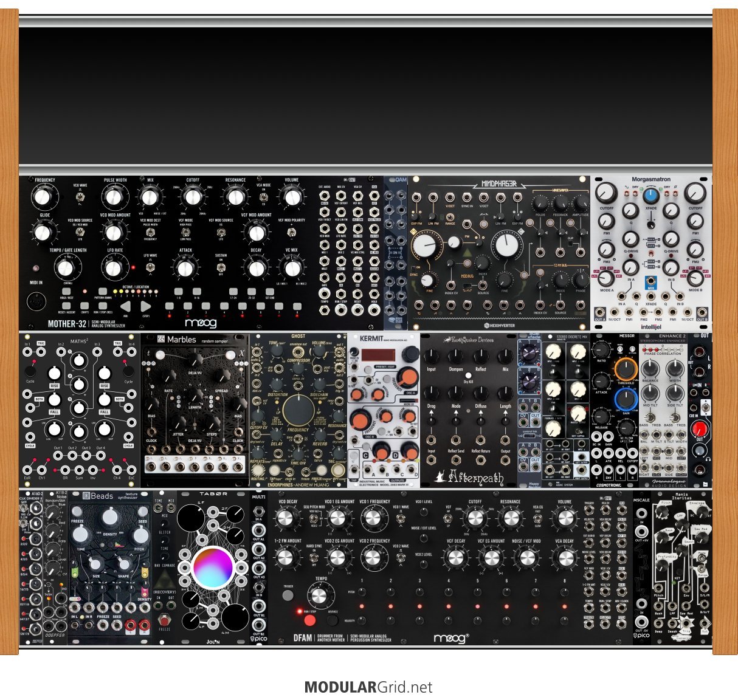Image resolution: width=738 pixels, height=700 pixels.
Task: Click the Mother-32 PATTERN (BANK) button
Action: click(x=103, y=292)
